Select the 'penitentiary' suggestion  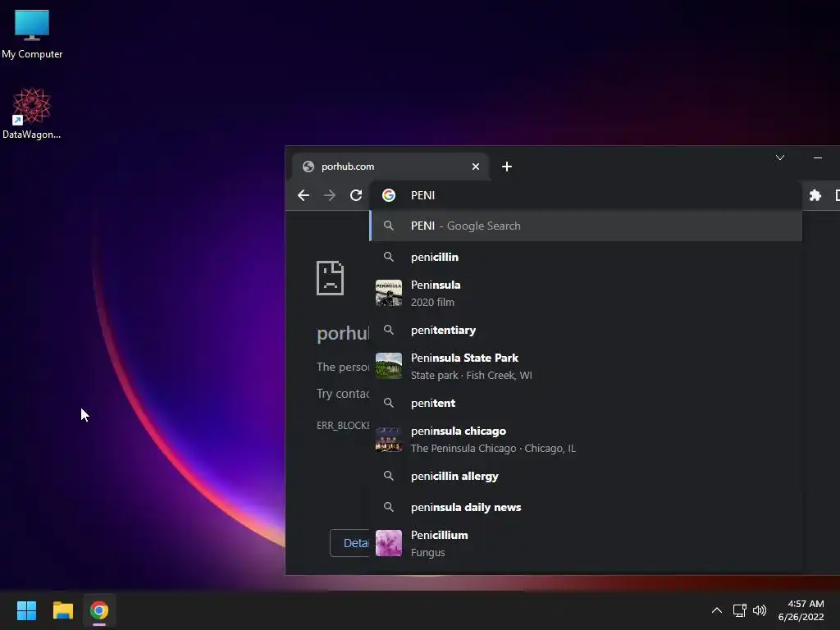(x=586, y=330)
